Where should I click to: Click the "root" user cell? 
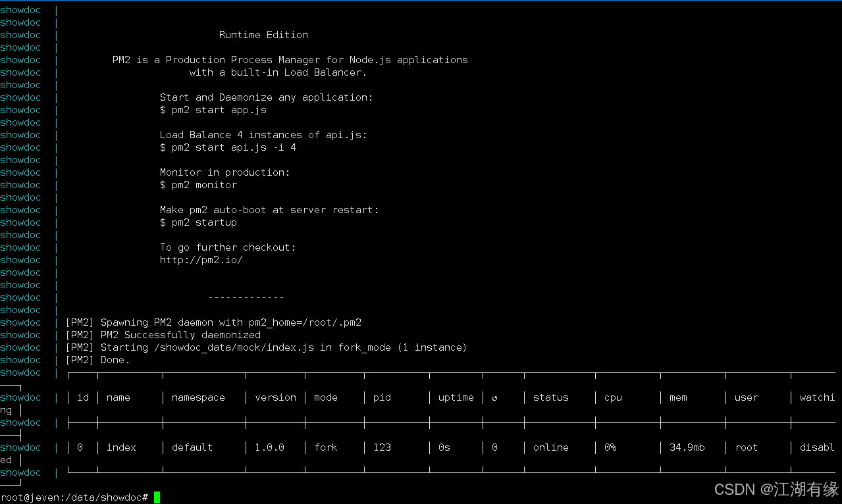pyautogui.click(x=747, y=447)
